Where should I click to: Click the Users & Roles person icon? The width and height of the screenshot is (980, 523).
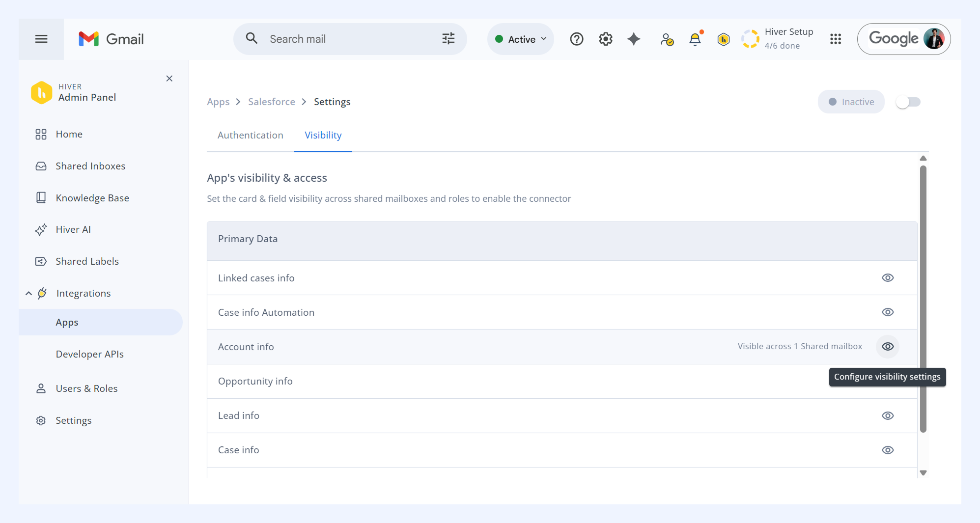click(41, 388)
